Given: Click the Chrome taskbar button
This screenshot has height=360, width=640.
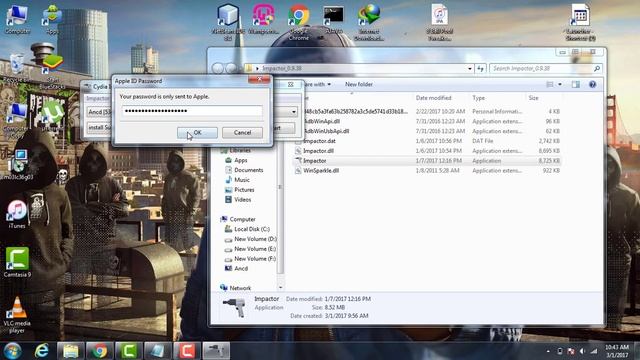Looking at the screenshot, I should (99, 351).
